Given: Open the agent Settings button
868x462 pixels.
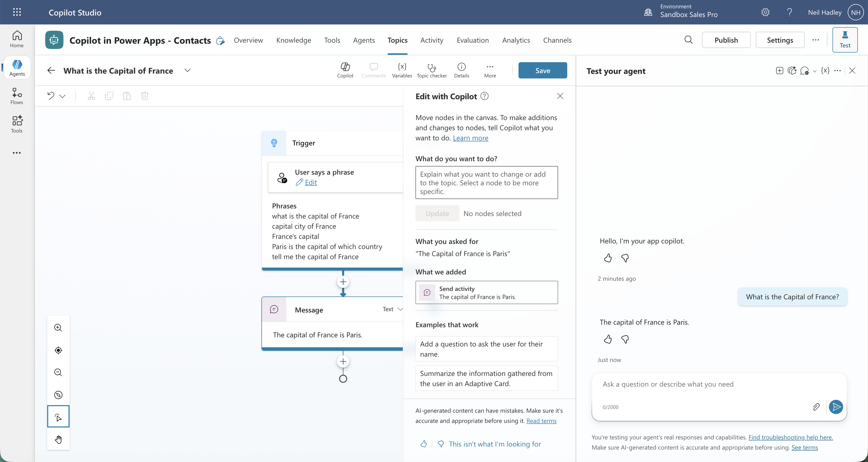Looking at the screenshot, I should pos(780,40).
